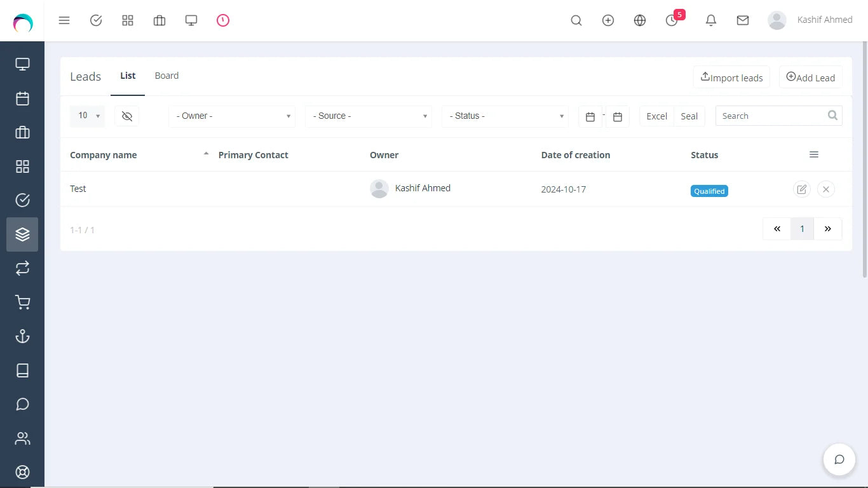The image size is (868, 488).
Task: Open the Source filter dropdown
Action: click(369, 116)
